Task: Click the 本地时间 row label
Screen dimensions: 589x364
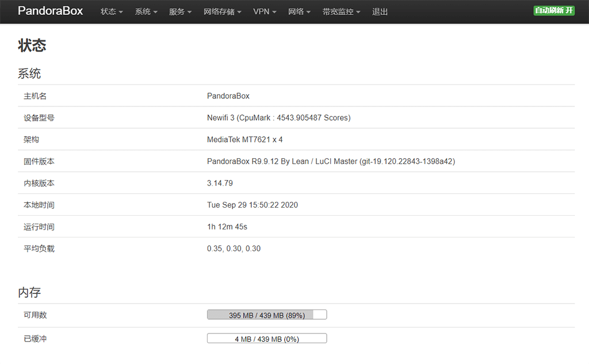Action: point(39,205)
